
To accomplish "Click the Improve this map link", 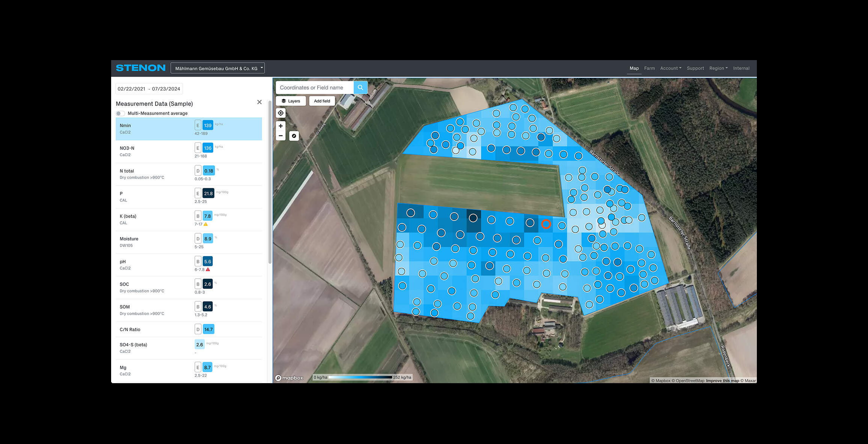I will coord(722,381).
